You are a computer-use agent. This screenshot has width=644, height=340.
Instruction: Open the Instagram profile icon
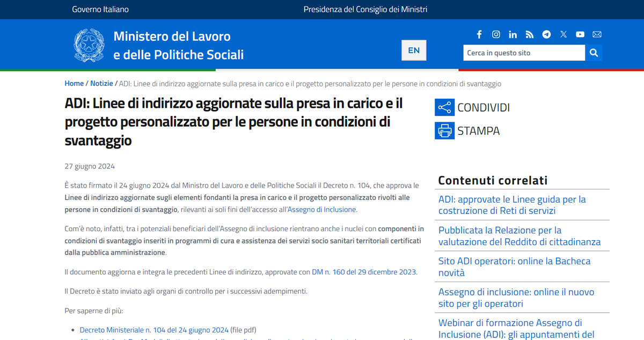pos(496,34)
